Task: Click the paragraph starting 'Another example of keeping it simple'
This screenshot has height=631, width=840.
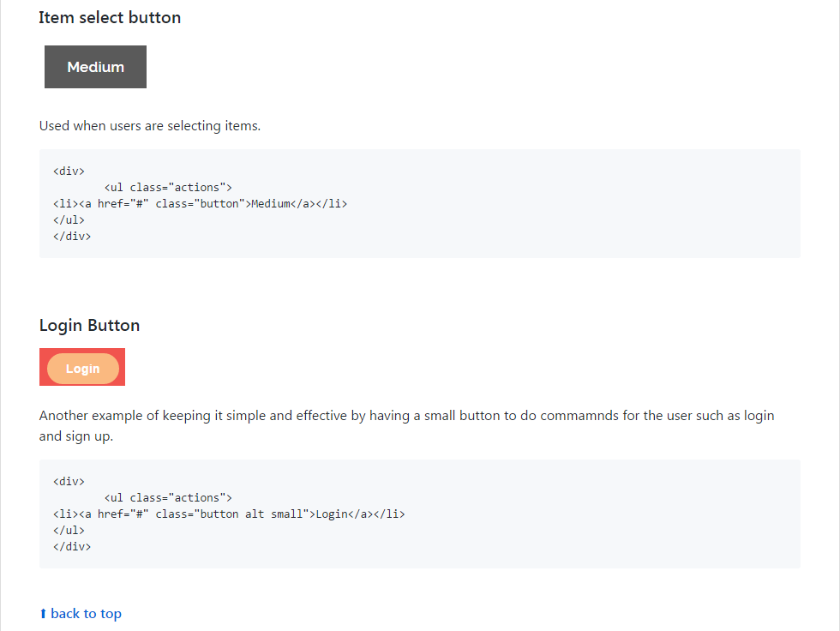Action: (x=406, y=426)
